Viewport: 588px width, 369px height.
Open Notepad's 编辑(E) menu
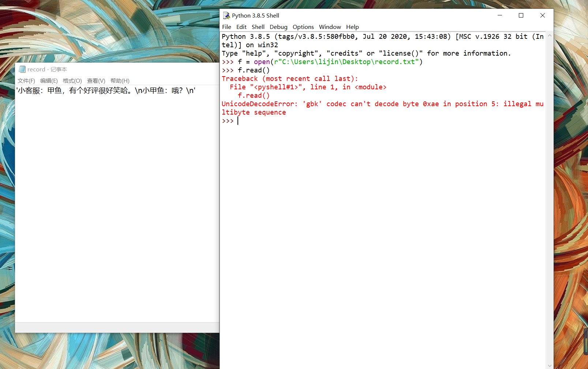49,81
